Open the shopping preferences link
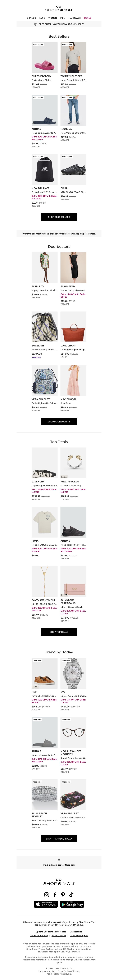Screen dimensions: 118x980 [84, 234]
